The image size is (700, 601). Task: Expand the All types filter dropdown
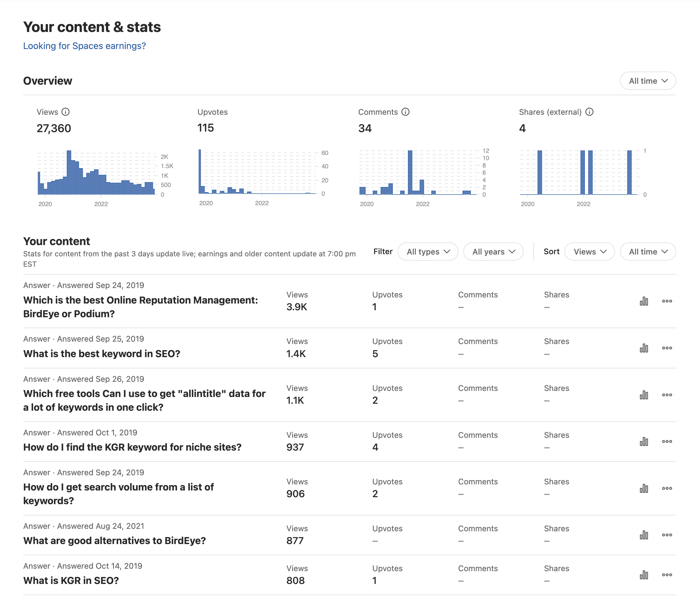(428, 251)
